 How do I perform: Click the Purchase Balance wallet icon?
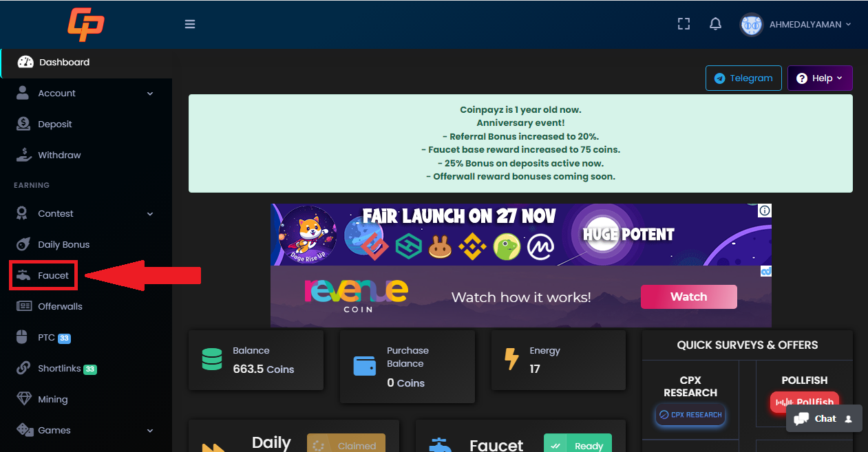pos(365,365)
